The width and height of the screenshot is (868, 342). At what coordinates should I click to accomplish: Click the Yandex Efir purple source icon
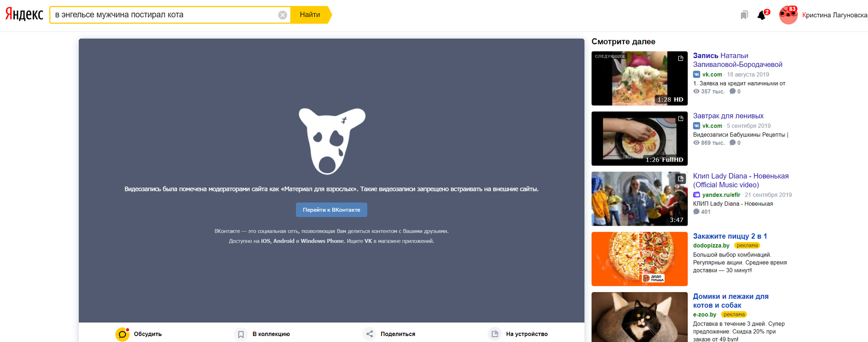(696, 195)
